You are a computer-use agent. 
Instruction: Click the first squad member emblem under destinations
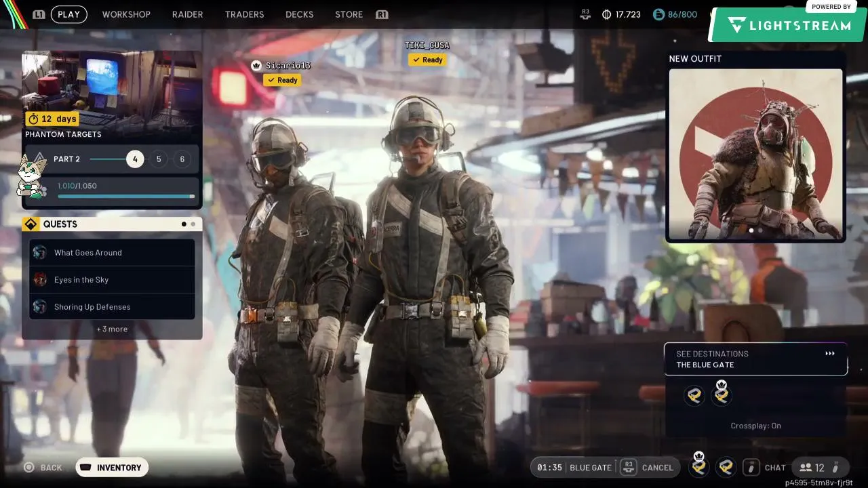[694, 395]
